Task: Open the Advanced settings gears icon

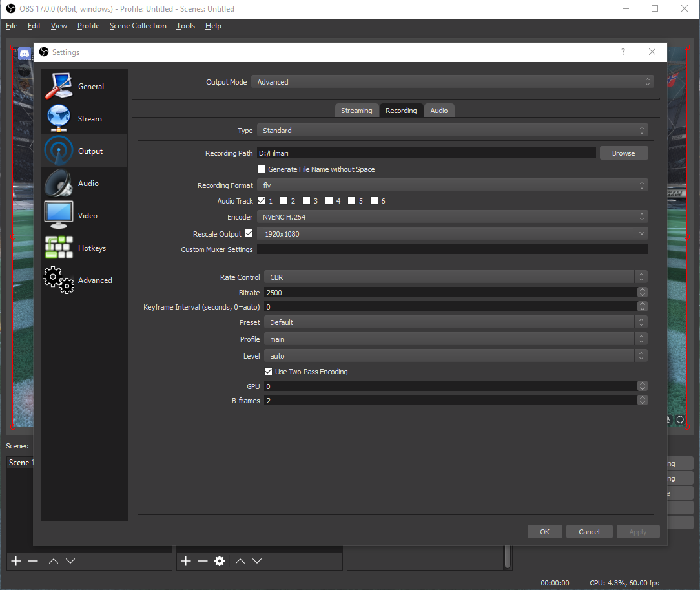Action: pos(59,280)
